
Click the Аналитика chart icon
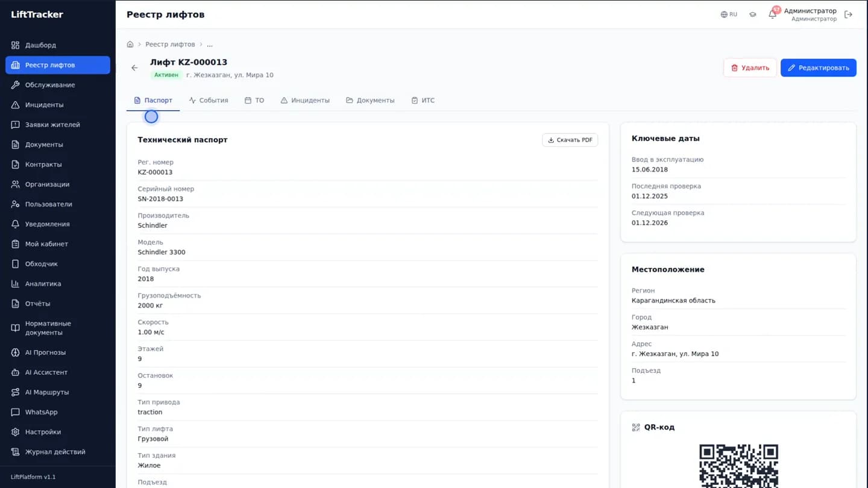(x=16, y=284)
